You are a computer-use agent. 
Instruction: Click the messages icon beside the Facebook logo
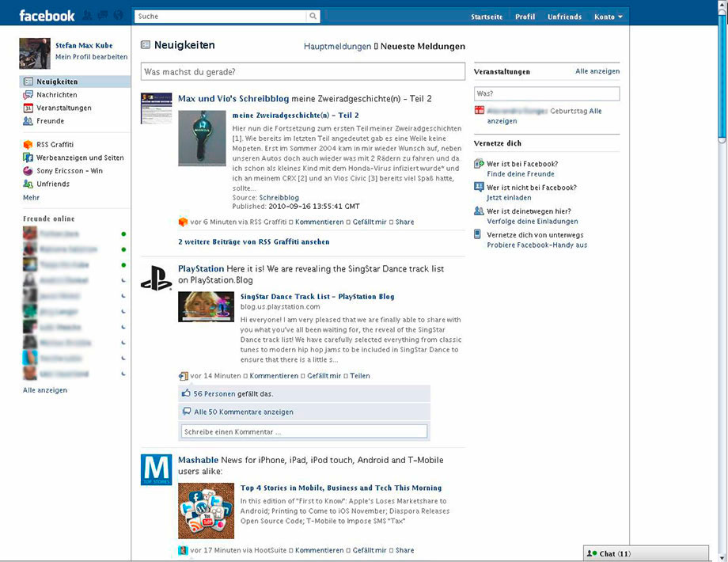[102, 16]
